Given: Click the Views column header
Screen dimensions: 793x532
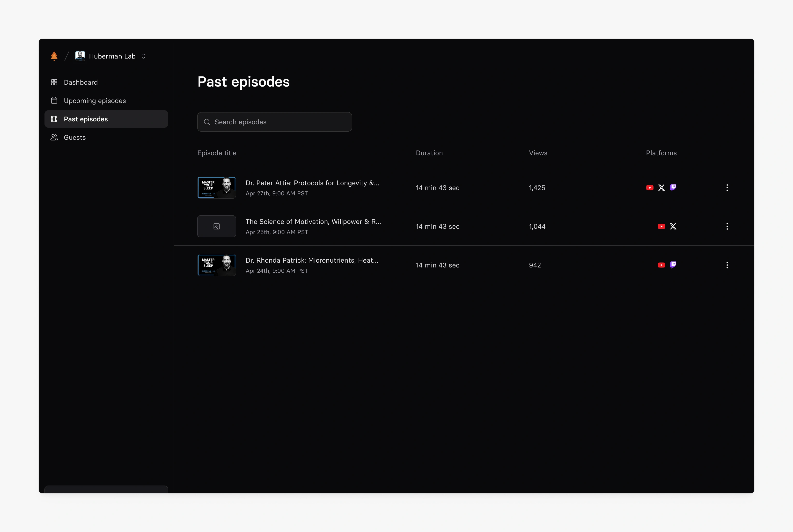Looking at the screenshot, I should [538, 153].
